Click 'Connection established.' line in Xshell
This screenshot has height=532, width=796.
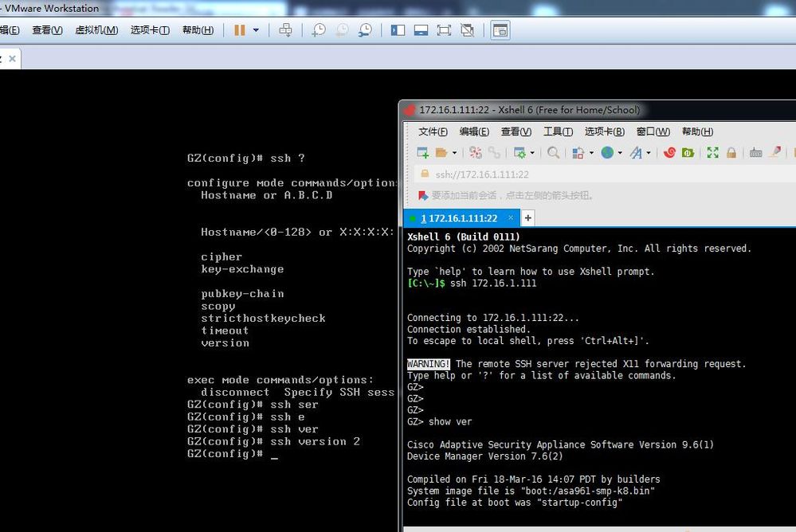[469, 330]
